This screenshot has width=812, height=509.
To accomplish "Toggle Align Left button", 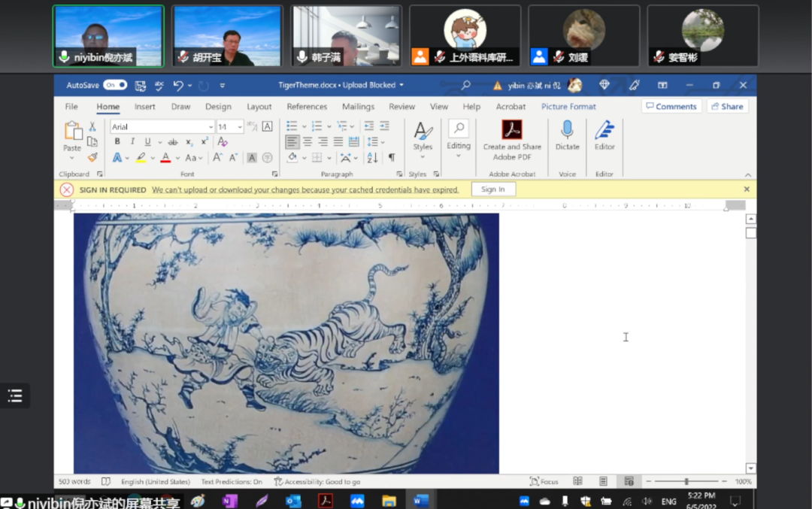I will coord(292,141).
